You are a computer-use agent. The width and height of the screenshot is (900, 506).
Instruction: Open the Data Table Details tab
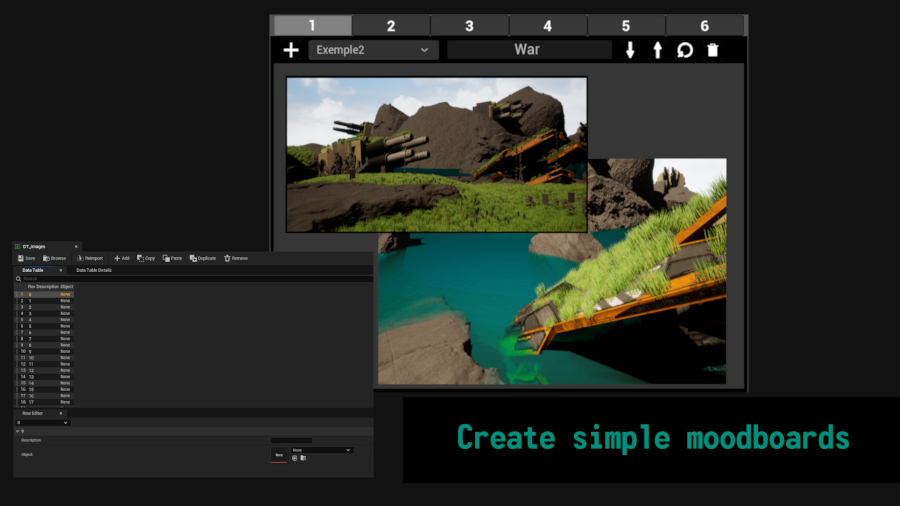(x=94, y=270)
